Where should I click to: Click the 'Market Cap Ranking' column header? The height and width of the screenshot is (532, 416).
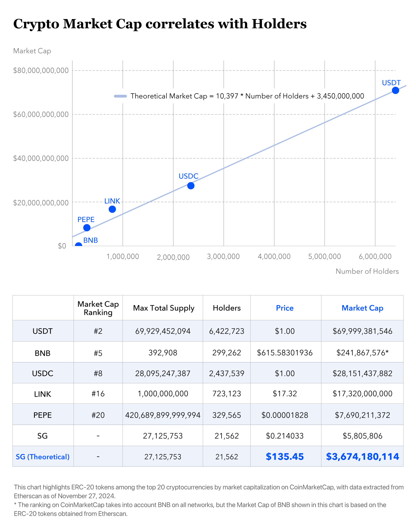click(x=98, y=308)
